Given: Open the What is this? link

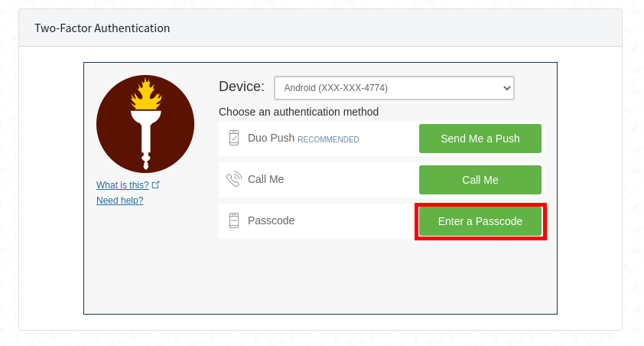Looking at the screenshot, I should point(122,185).
